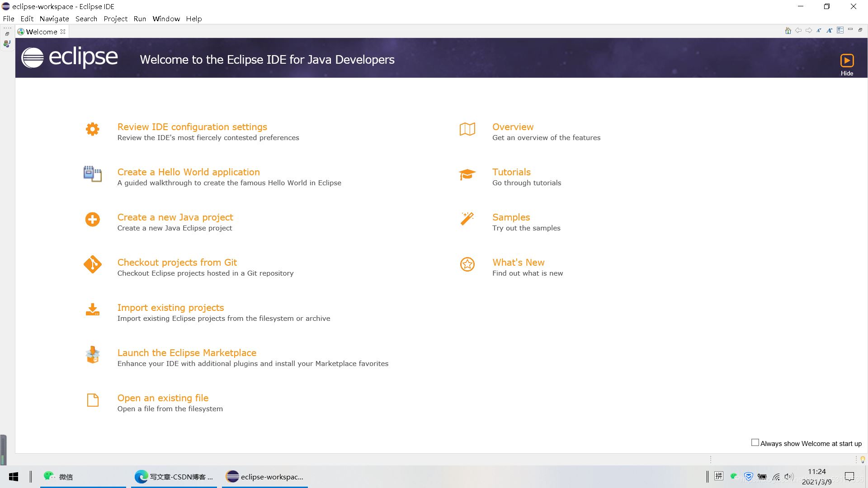
Task: Select the Search menu item
Action: (x=86, y=19)
